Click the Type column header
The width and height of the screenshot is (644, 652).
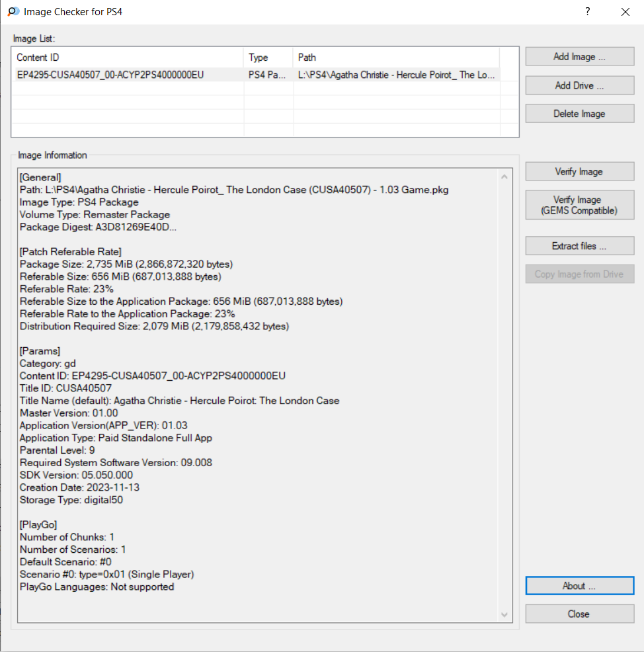pyautogui.click(x=268, y=58)
